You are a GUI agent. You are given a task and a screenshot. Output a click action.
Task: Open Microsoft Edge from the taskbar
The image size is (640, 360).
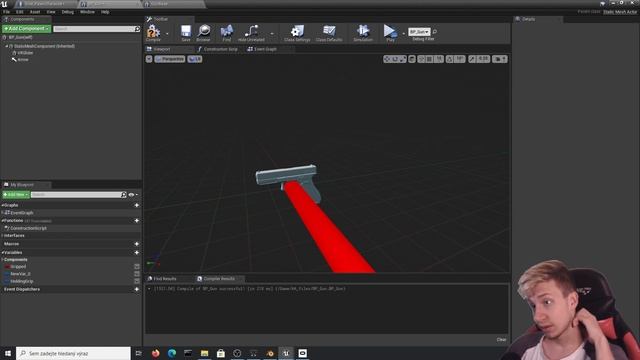172,353
